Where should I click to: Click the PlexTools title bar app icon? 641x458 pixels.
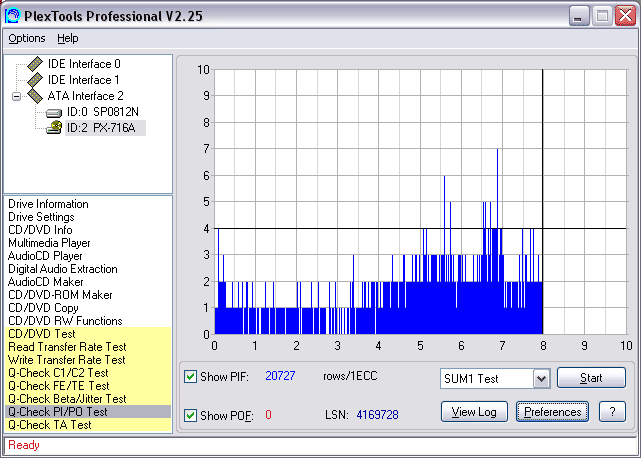pos(12,16)
